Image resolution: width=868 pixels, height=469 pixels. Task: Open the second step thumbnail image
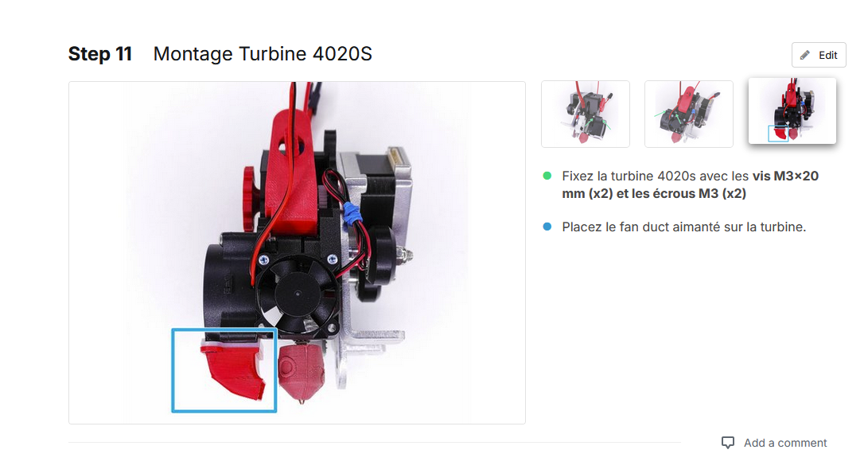tap(689, 114)
